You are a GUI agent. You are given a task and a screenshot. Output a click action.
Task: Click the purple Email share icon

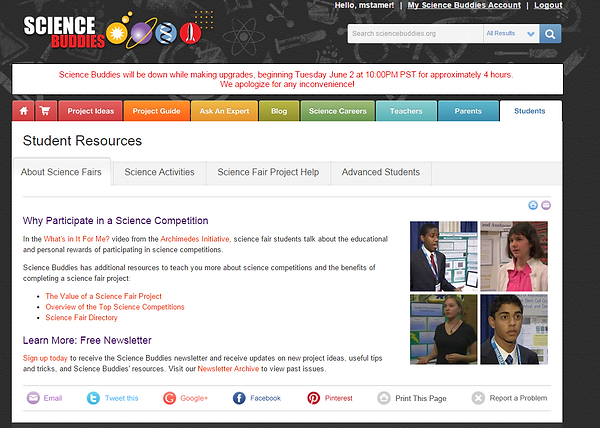click(x=33, y=398)
